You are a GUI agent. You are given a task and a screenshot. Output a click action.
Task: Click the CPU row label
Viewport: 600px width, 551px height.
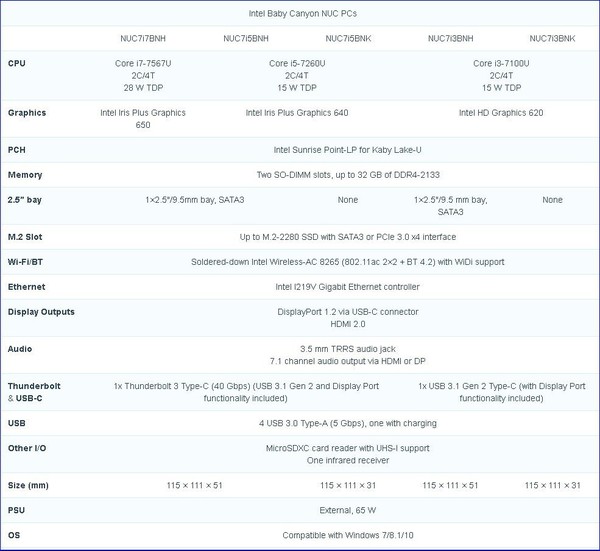[17, 64]
